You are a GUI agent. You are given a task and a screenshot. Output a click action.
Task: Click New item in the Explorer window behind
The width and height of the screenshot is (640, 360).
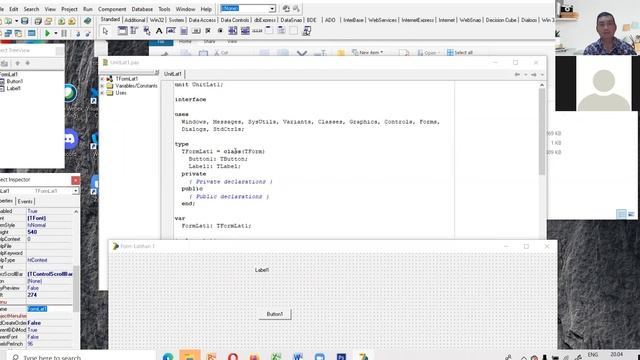coord(367,53)
